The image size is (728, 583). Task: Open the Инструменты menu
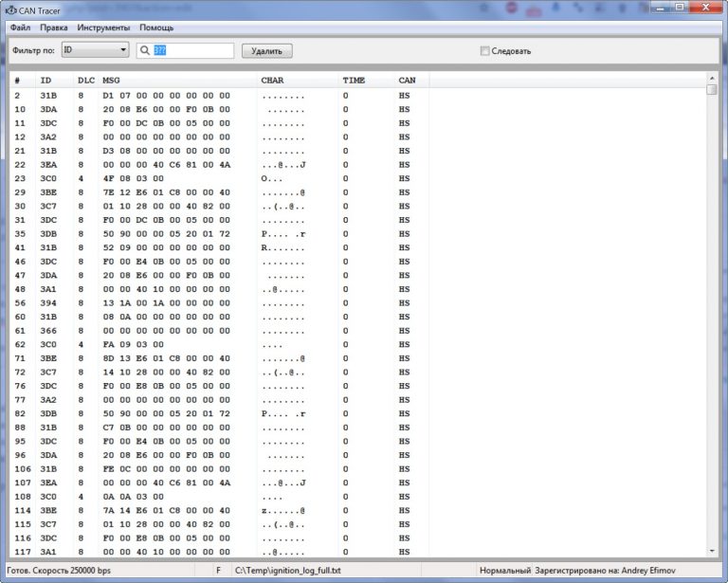(104, 27)
